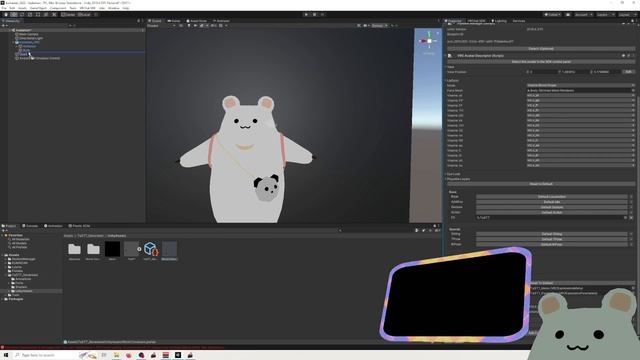Screen dimensions: 640x360
Task: Click the cloud services icon
Action: [x=568, y=15]
